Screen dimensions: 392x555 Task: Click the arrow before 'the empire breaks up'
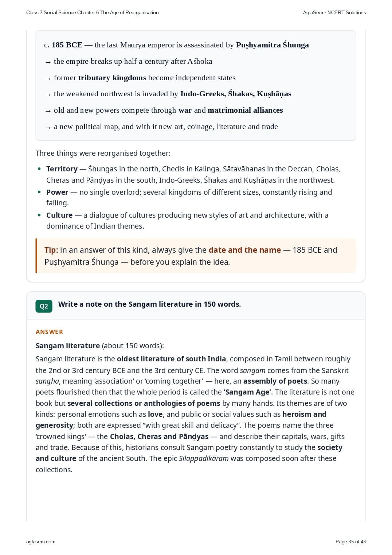[48, 62]
